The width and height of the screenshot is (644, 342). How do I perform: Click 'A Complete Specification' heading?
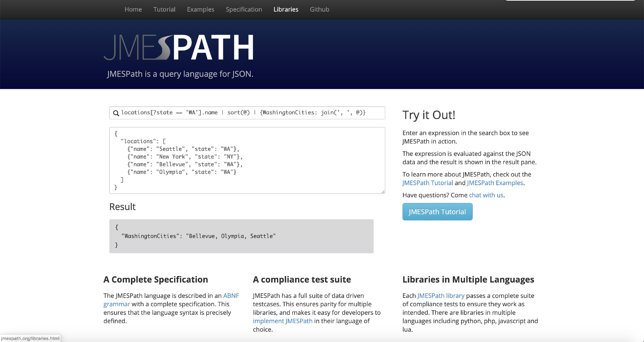156,279
